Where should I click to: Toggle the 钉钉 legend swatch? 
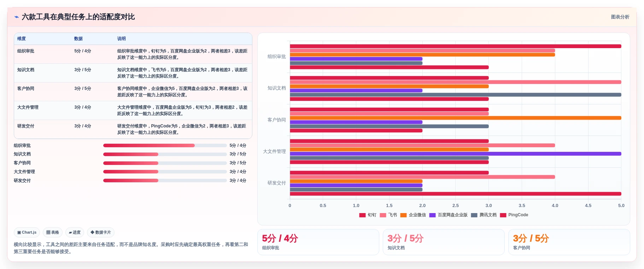coord(362,215)
